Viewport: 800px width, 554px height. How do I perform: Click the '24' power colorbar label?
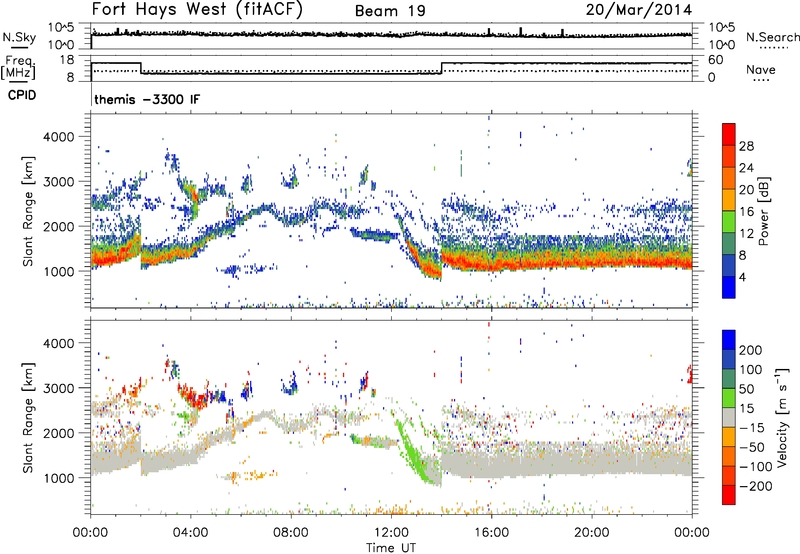click(746, 168)
